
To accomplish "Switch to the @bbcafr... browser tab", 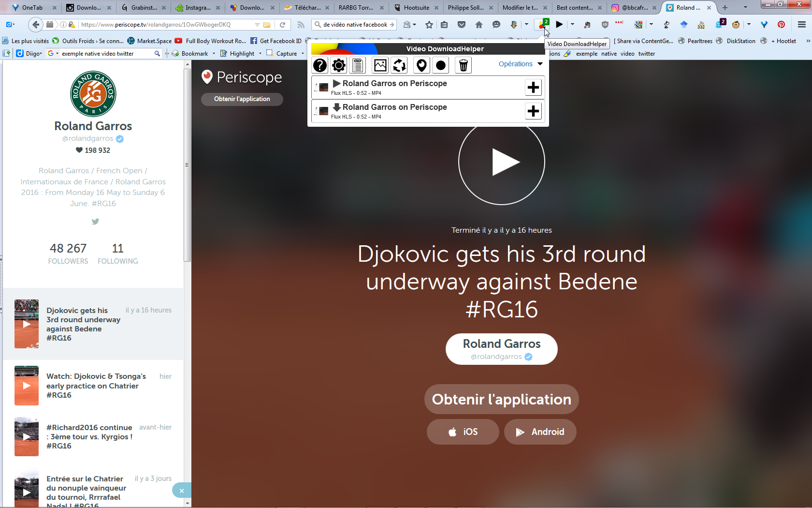I will 634,7.
